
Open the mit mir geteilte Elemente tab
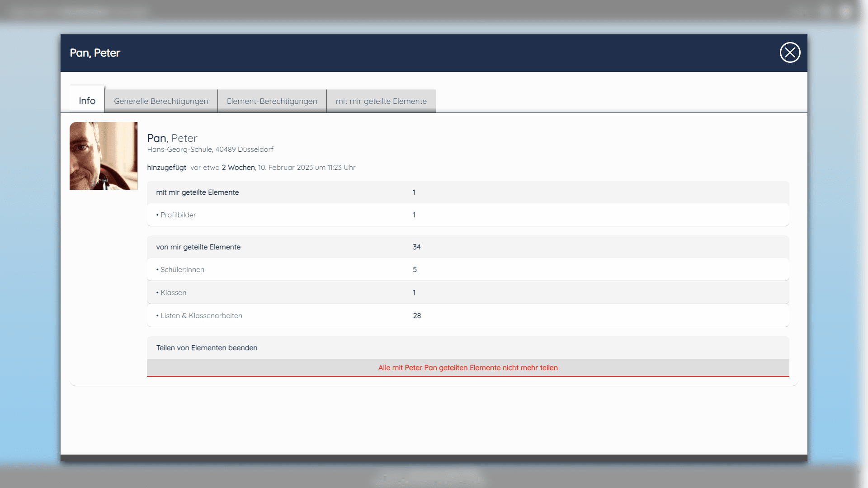[381, 101]
